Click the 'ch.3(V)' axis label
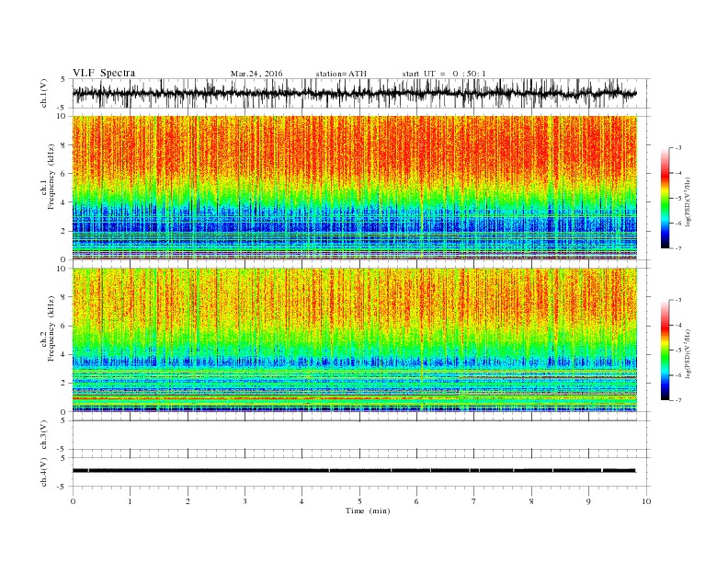The height and width of the screenshot is (563, 728). [x=44, y=435]
